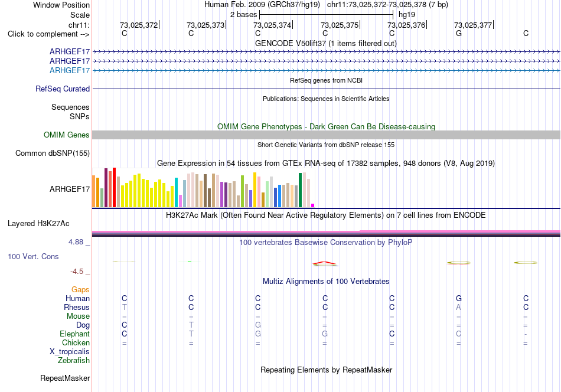Click the gray OMIM Genes bar
The image size is (561, 392).
coord(326,135)
